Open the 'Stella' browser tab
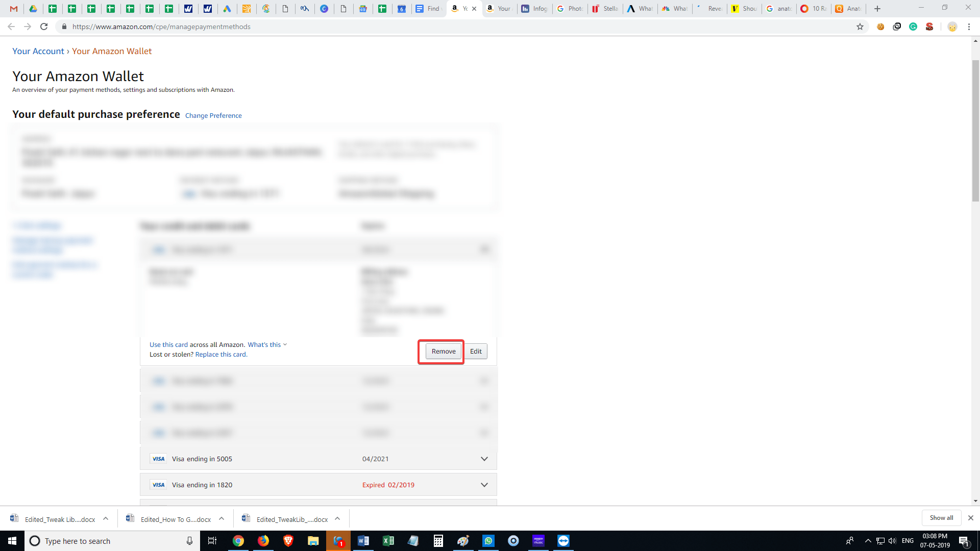980x551 pixels. 605,9
